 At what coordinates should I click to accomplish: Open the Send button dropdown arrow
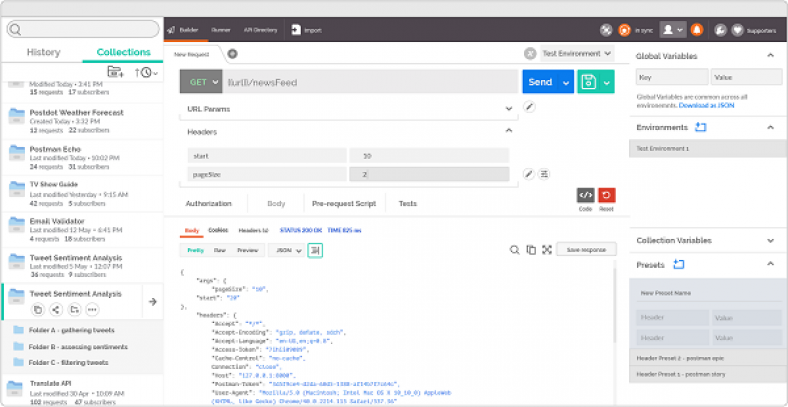566,82
